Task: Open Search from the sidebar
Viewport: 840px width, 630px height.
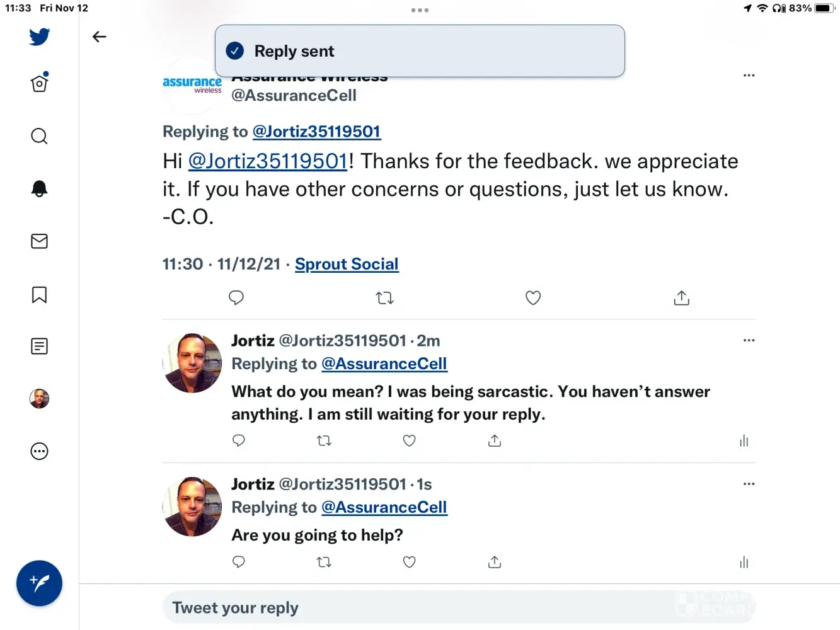Action: pos(39,136)
